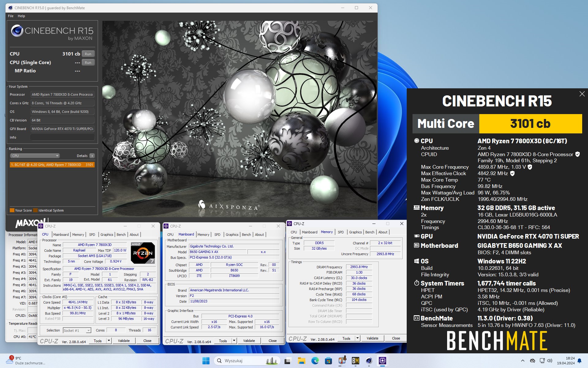The width and height of the screenshot is (588, 368).
Task: Open Tools dropdown arrow in left CPU-Z
Action: pyautogui.click(x=108, y=341)
